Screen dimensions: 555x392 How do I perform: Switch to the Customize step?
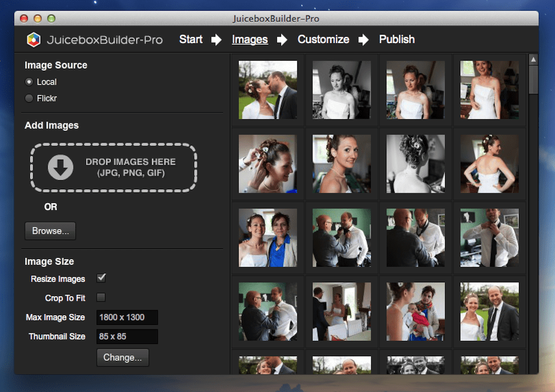click(323, 39)
